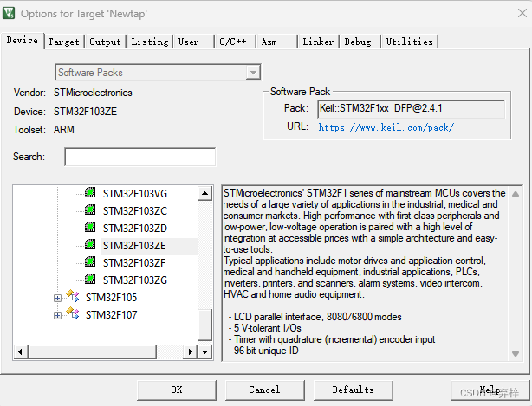Click description panel scroll down arrow
The width and height of the screenshot is (532, 406).
coord(516,354)
